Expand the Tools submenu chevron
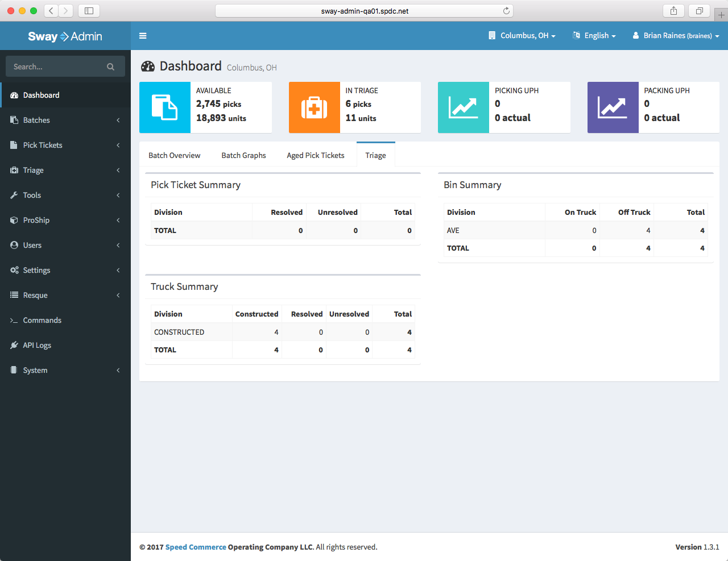Viewport: 728px width, 561px height. click(x=118, y=195)
